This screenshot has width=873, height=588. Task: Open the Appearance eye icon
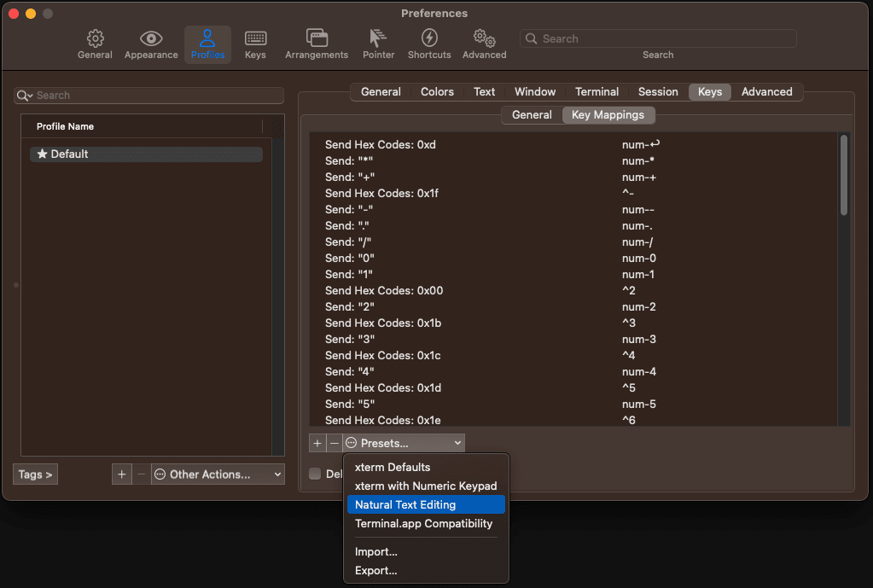click(x=151, y=38)
